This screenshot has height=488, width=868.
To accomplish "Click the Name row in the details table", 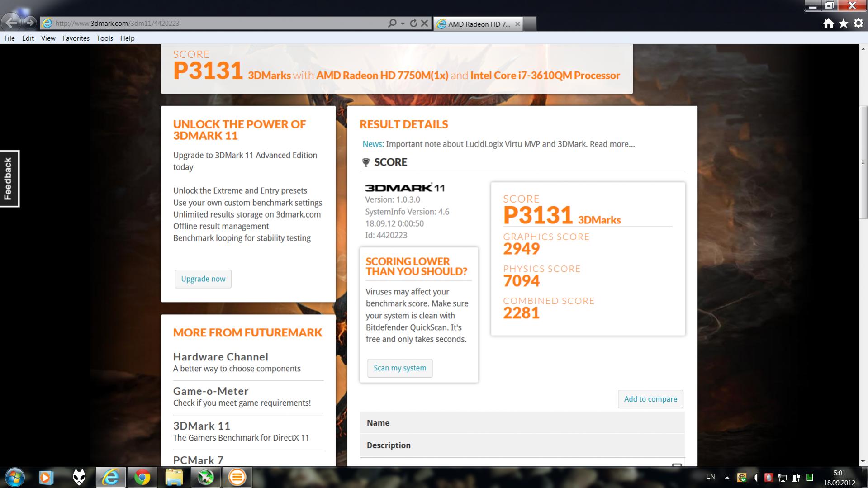I will click(x=522, y=423).
